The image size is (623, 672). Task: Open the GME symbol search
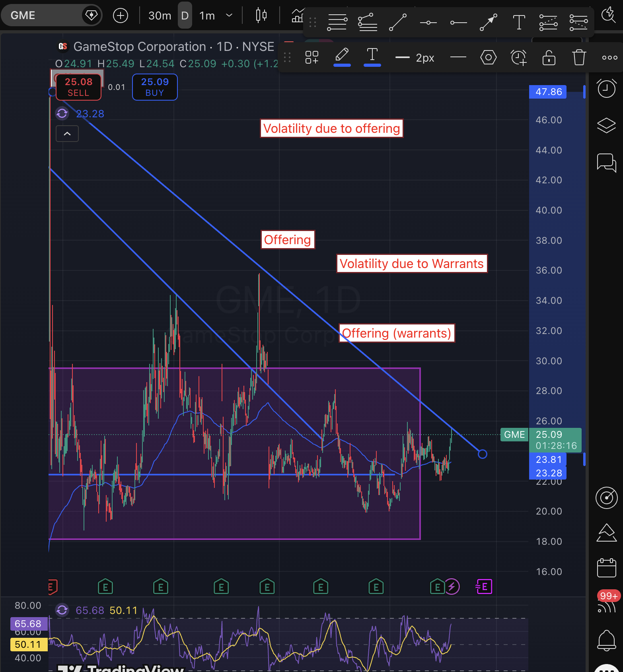click(x=23, y=16)
